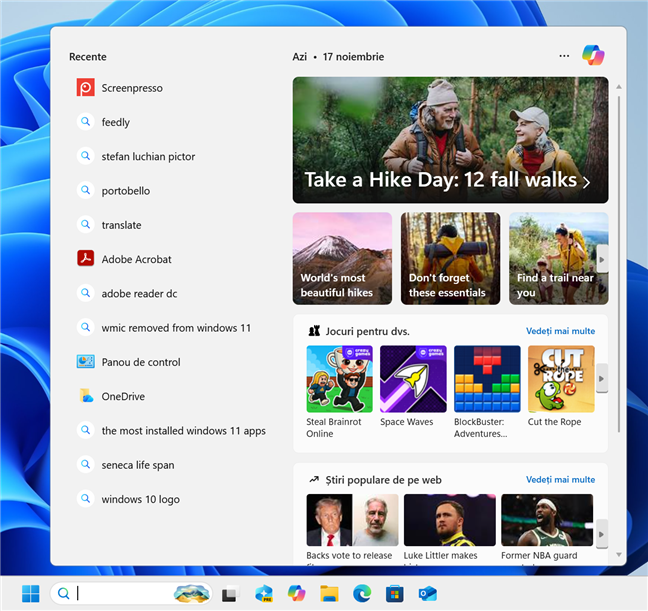
Task: Click Vedeți mai multe for Știri populare
Action: click(x=560, y=480)
